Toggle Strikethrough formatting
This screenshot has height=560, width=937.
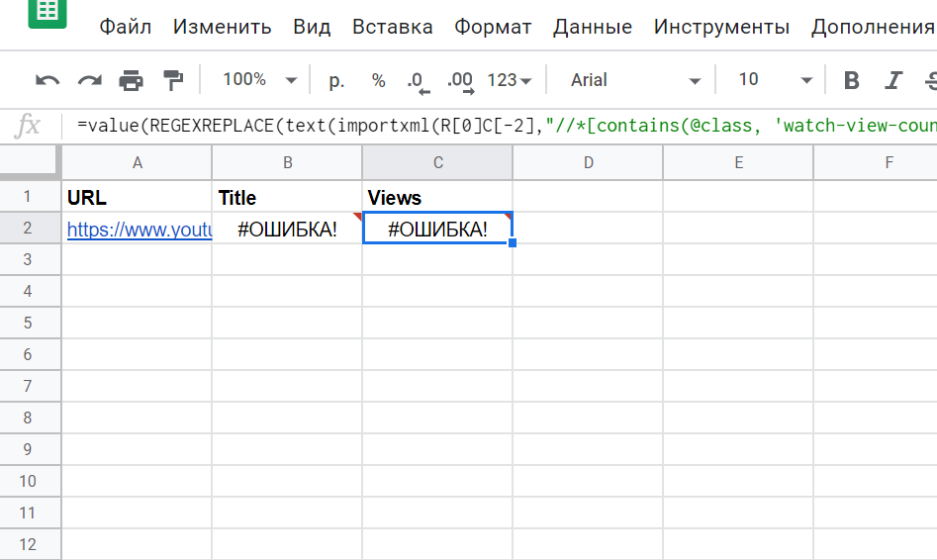[x=931, y=80]
